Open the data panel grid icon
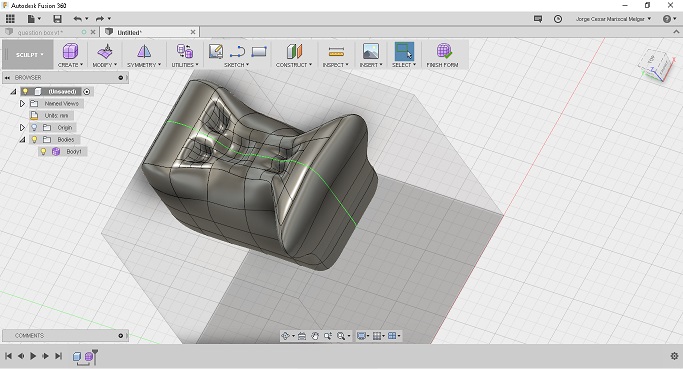Viewport: 683px width, 369px height. click(x=10, y=19)
